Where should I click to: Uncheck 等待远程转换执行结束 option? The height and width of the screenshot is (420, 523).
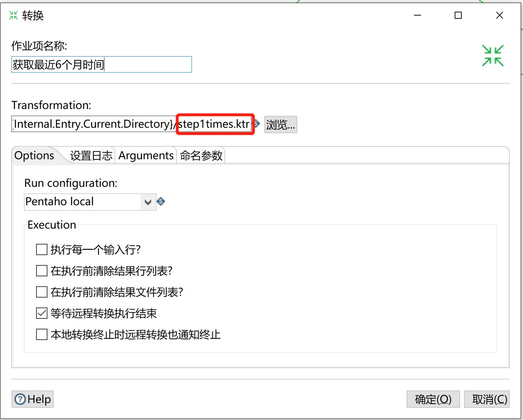(42, 313)
